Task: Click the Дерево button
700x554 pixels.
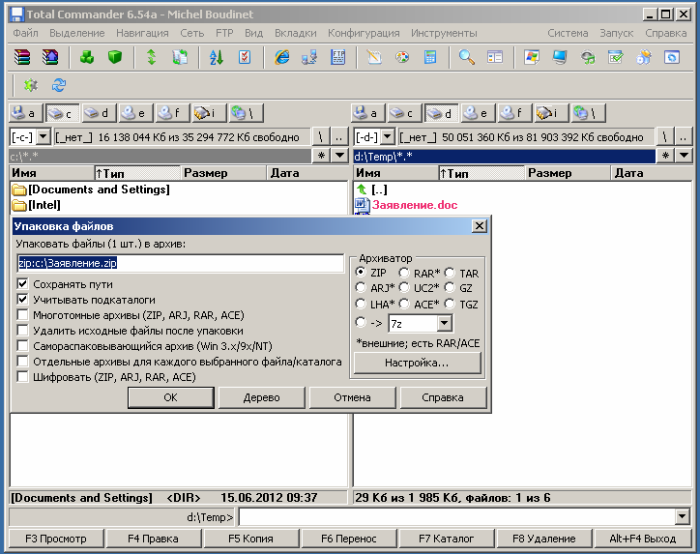Action: click(262, 397)
